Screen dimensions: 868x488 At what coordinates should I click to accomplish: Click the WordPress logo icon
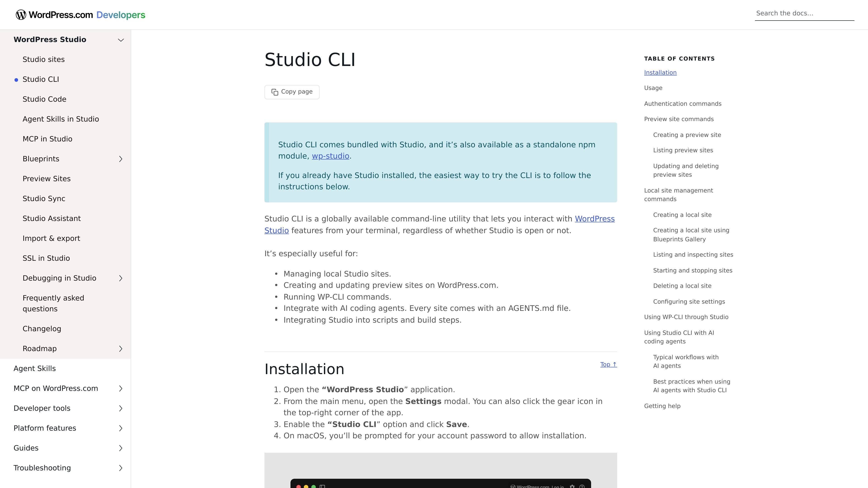[x=21, y=15]
